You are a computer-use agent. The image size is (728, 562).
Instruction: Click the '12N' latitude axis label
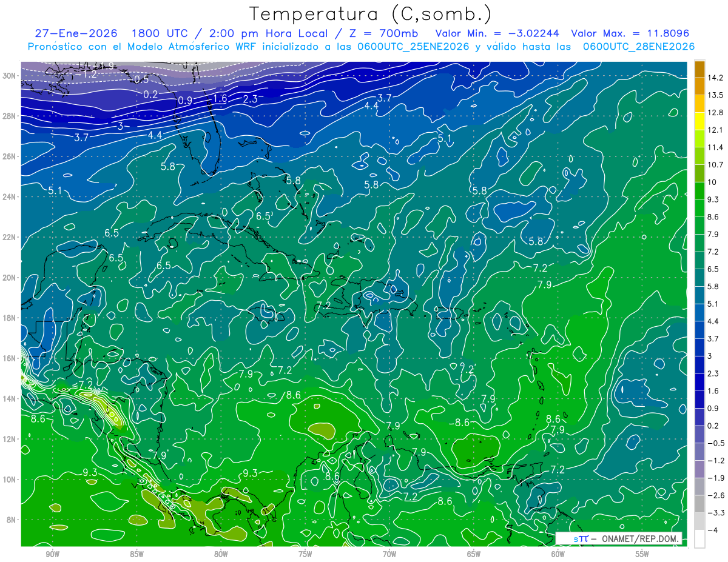point(10,439)
